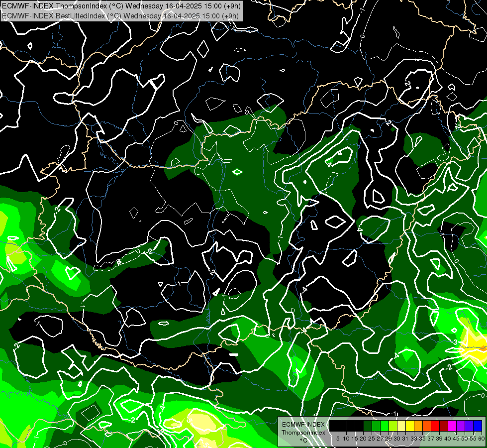This screenshot has height=448, width=487.
Task: Click the legend tick label 33
Action: point(414,439)
